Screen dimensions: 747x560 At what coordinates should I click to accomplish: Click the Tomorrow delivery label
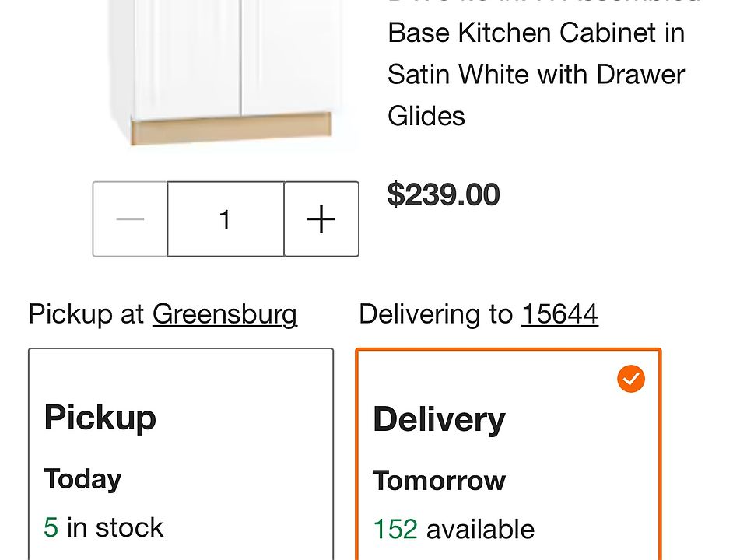439,481
